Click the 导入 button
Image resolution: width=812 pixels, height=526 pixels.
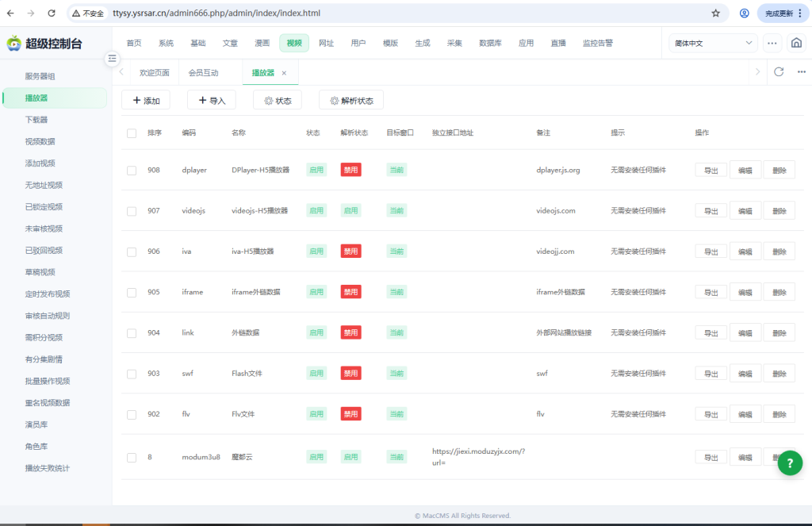tap(212, 100)
